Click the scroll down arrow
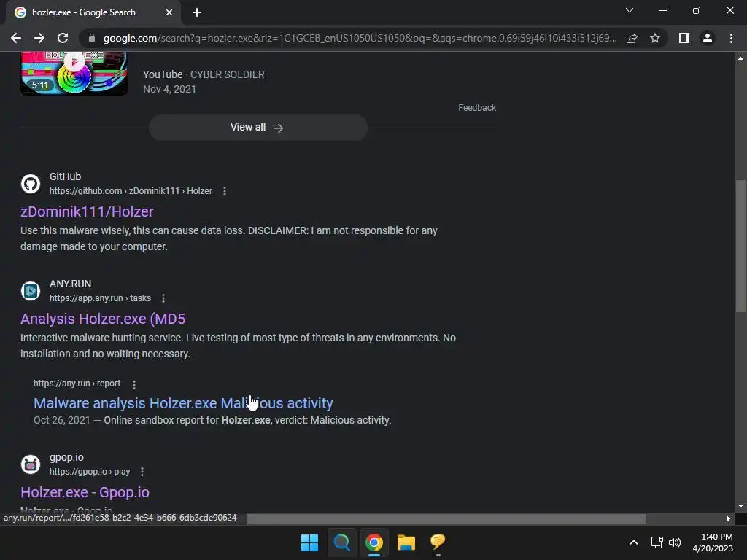The width and height of the screenshot is (747, 560). pos(740,506)
